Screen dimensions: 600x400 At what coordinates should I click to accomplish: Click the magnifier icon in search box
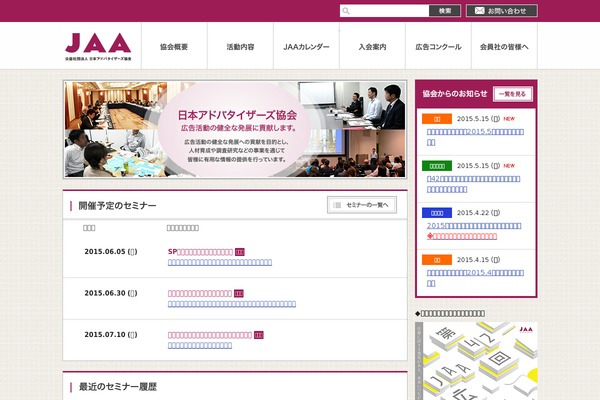tap(346, 11)
